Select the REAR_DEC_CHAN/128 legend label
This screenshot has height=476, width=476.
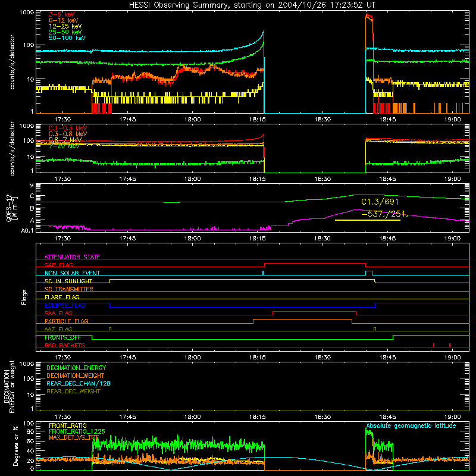pyautogui.click(x=79, y=383)
